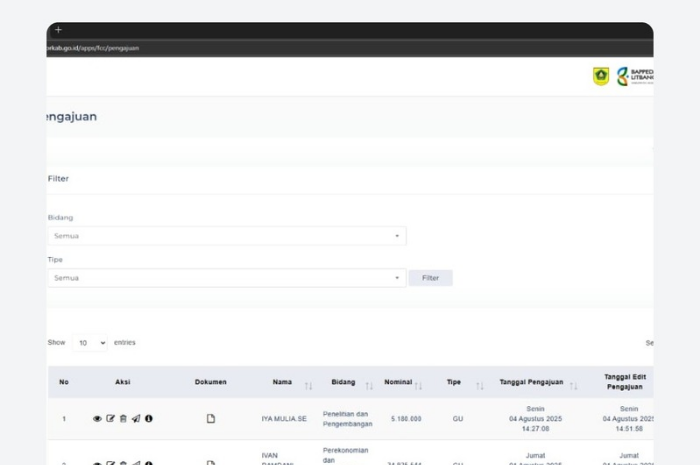Click the Bidang filter label

[60, 218]
